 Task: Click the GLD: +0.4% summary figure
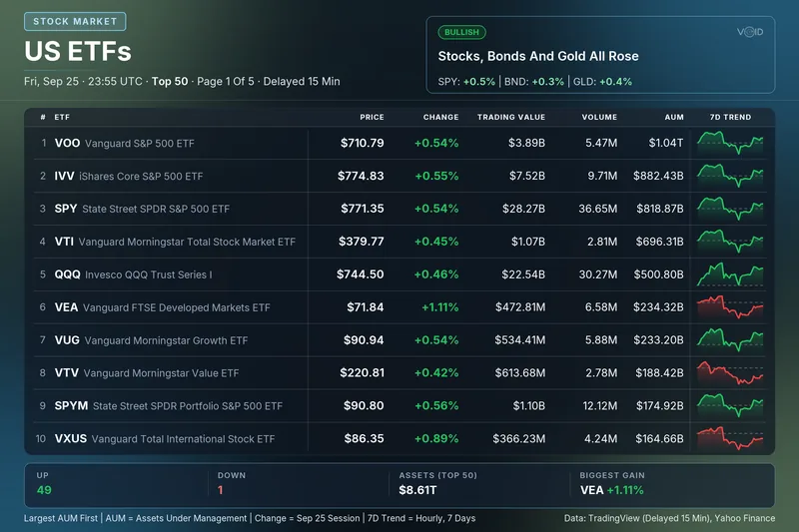tap(602, 82)
